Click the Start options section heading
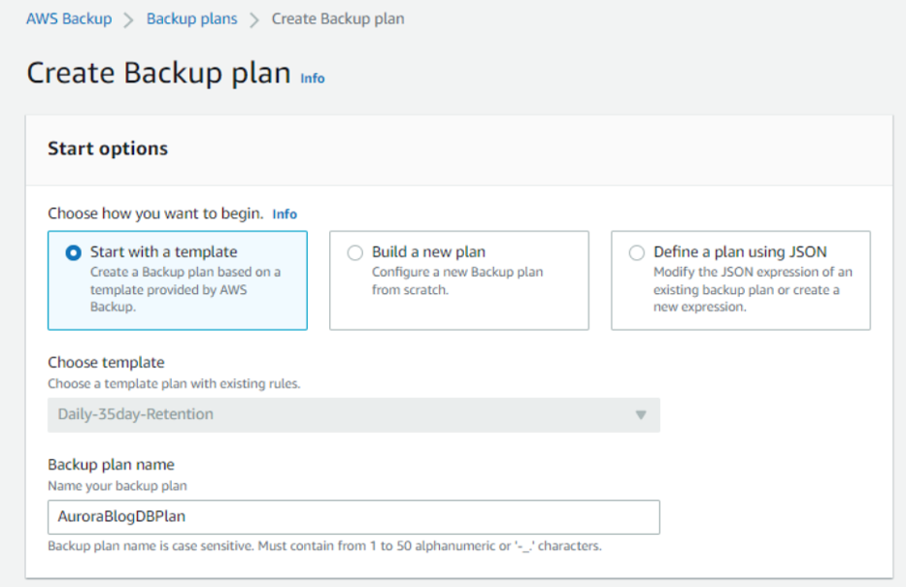906x588 pixels. (x=107, y=148)
